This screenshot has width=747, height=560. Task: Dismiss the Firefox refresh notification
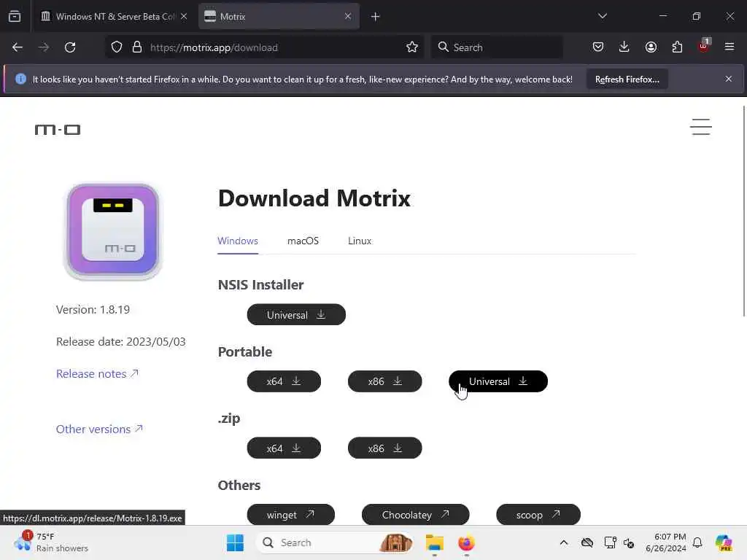tap(729, 79)
